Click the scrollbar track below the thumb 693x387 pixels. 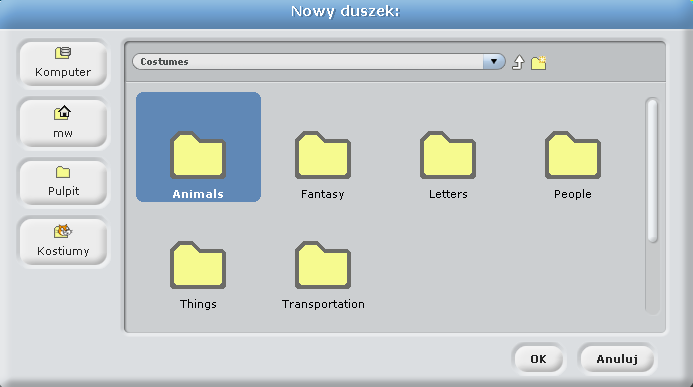pyautogui.click(x=652, y=277)
